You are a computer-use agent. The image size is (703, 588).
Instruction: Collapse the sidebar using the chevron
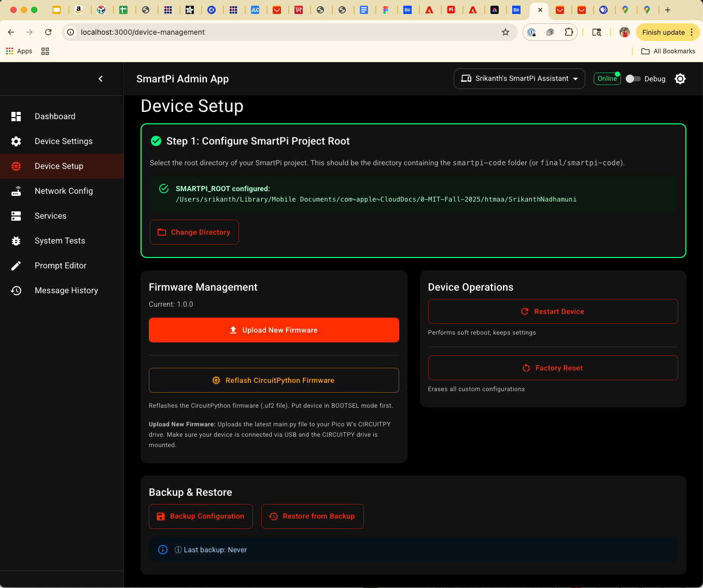101,79
